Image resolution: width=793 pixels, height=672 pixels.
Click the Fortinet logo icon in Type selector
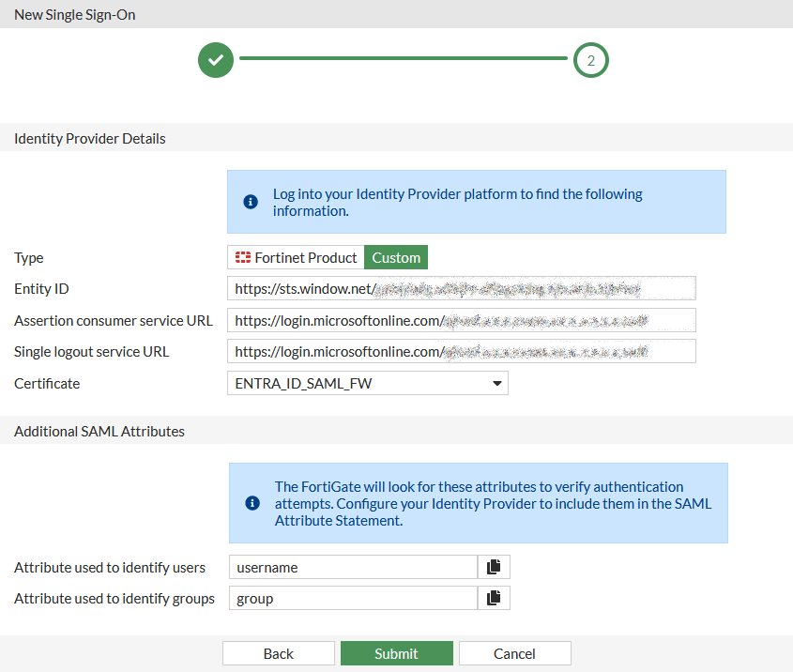243,257
